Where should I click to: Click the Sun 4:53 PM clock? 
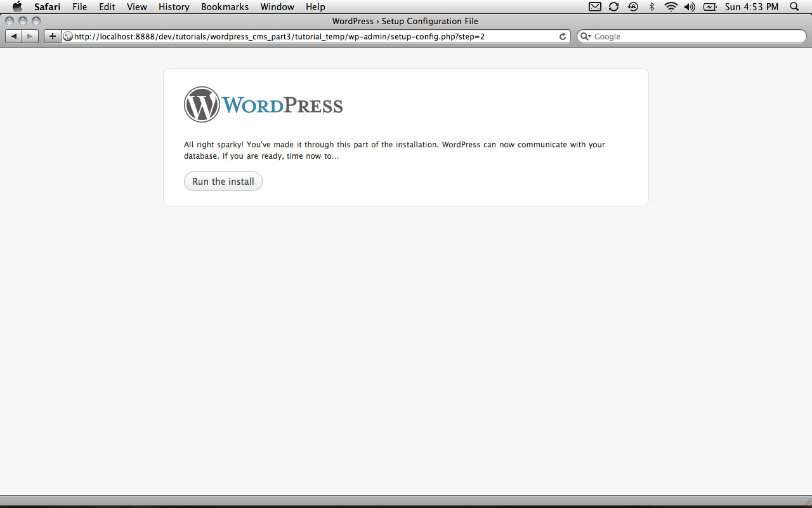click(752, 7)
